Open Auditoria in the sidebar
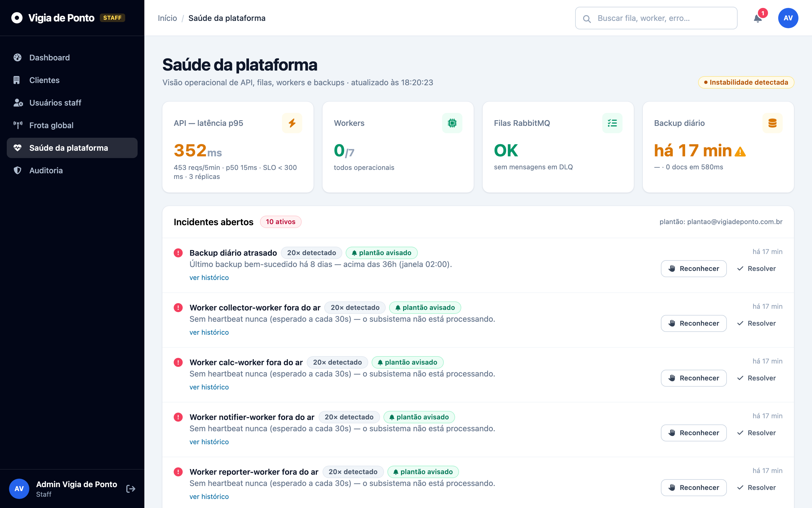Viewport: 812px width, 508px height. pyautogui.click(x=72, y=170)
